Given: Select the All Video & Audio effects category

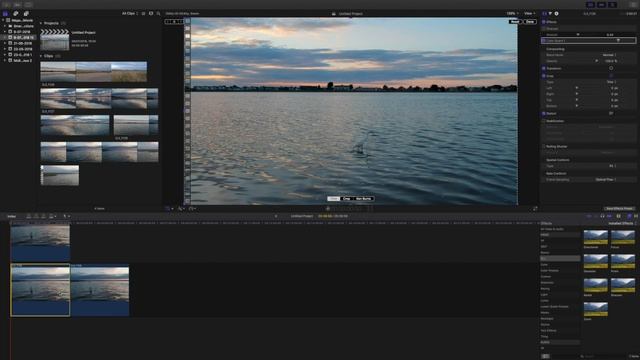Looking at the screenshot, I should tap(552, 229).
